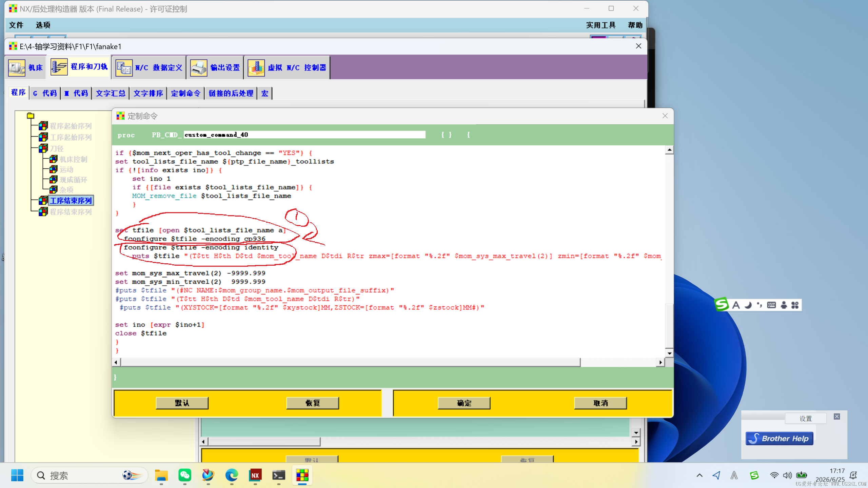The image size is (868, 488).
Task: Open the 文件 menu
Action: pyautogui.click(x=16, y=25)
